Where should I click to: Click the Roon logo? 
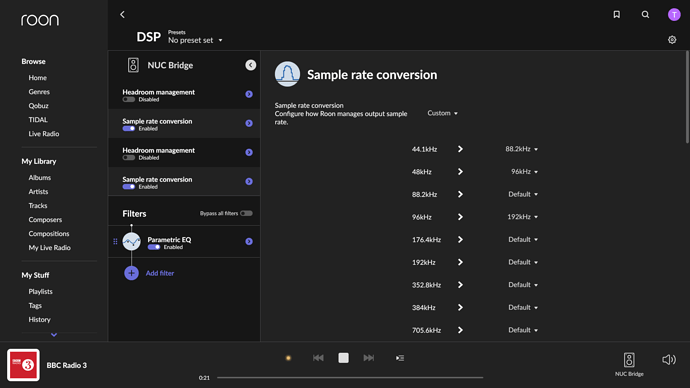point(40,20)
